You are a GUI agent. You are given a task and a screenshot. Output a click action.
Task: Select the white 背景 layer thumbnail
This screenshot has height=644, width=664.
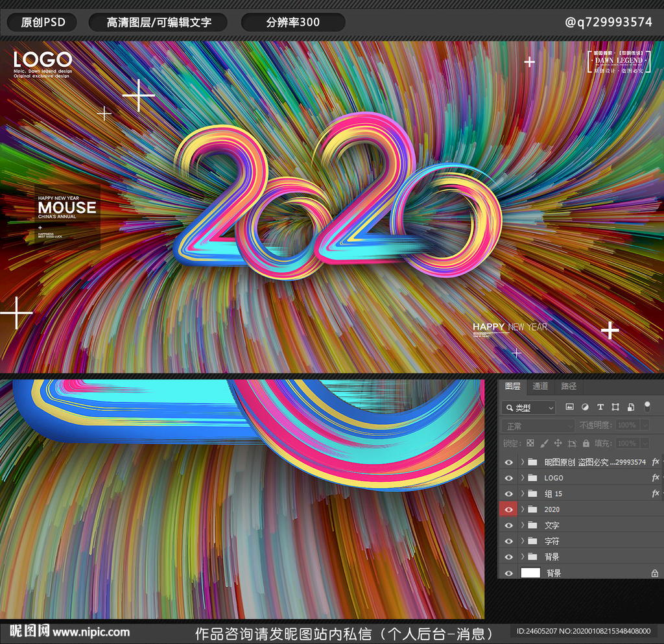point(530,573)
